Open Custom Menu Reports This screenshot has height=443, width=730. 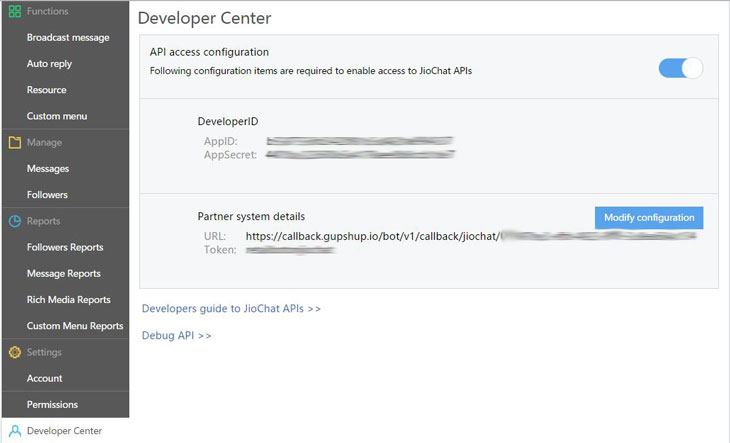75,326
